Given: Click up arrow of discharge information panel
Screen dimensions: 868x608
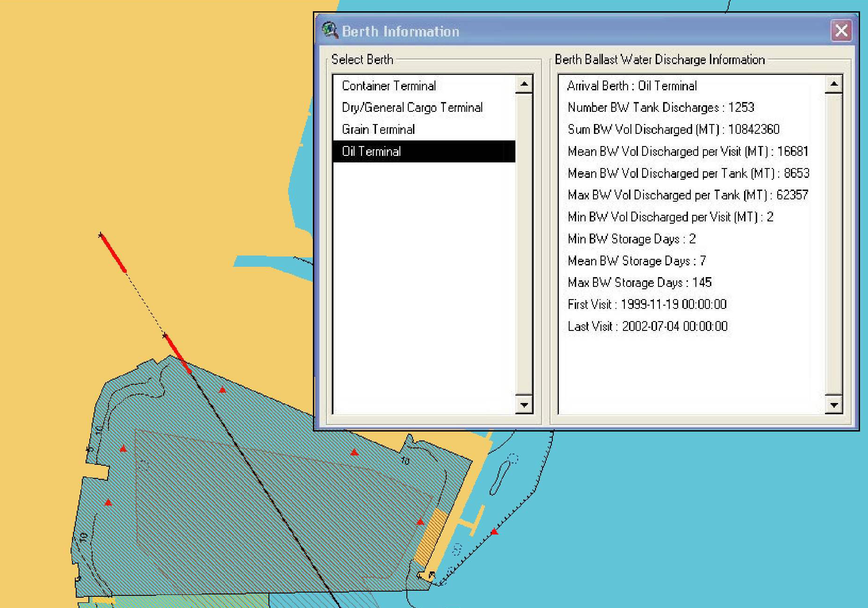Looking at the screenshot, I should tap(833, 84).
